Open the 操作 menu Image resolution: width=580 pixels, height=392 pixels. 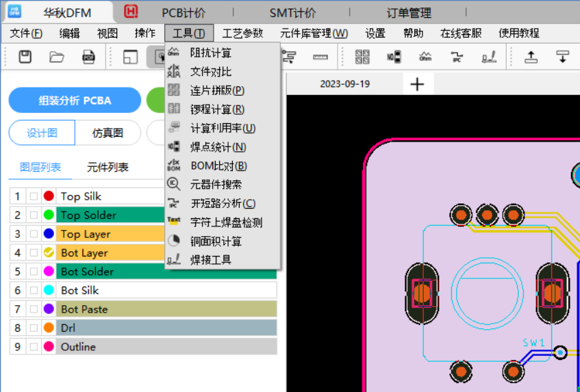click(x=145, y=34)
